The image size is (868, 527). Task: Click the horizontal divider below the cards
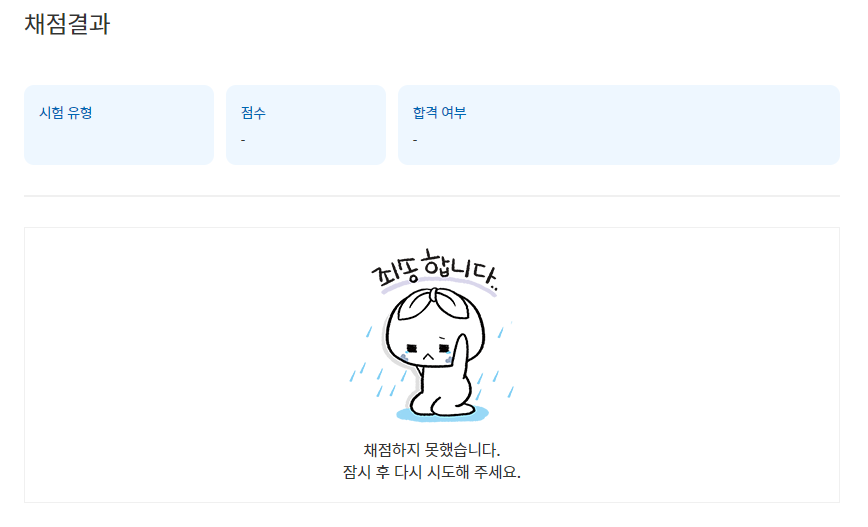[x=432, y=195]
